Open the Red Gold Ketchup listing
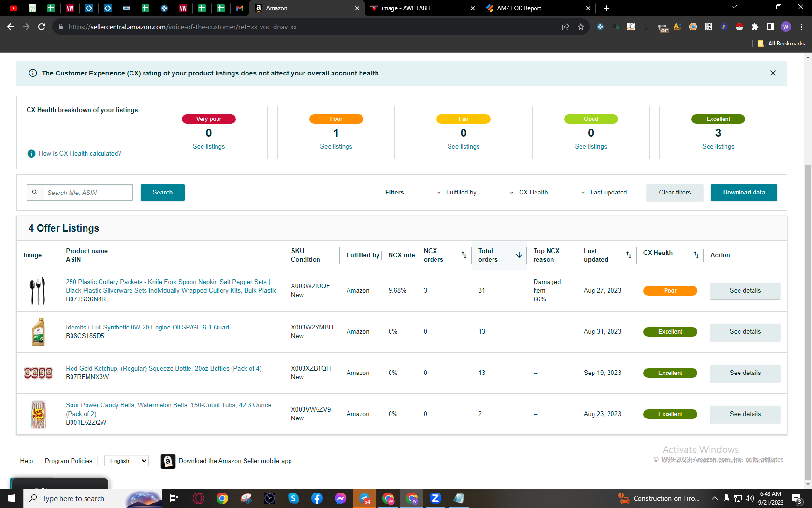 (163, 368)
